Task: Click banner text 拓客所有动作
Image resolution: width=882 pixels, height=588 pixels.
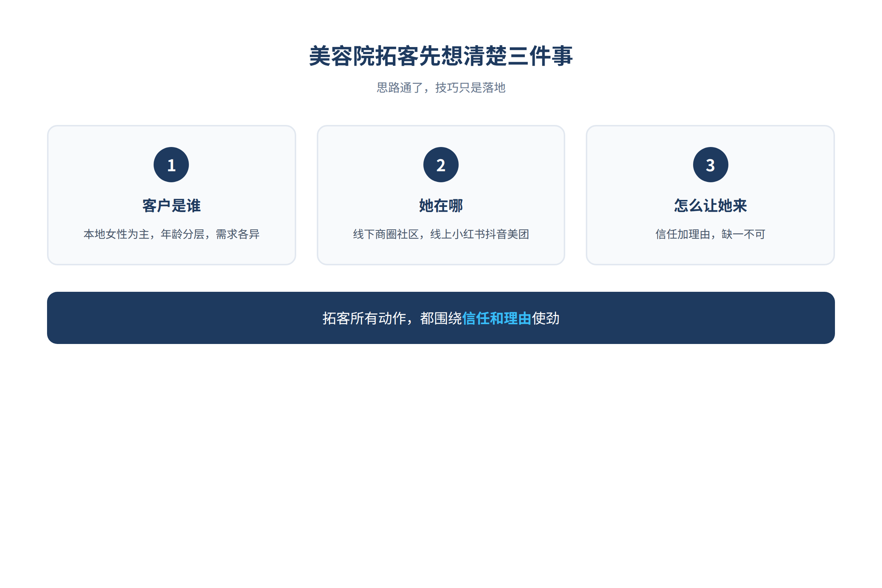Action: (x=364, y=318)
